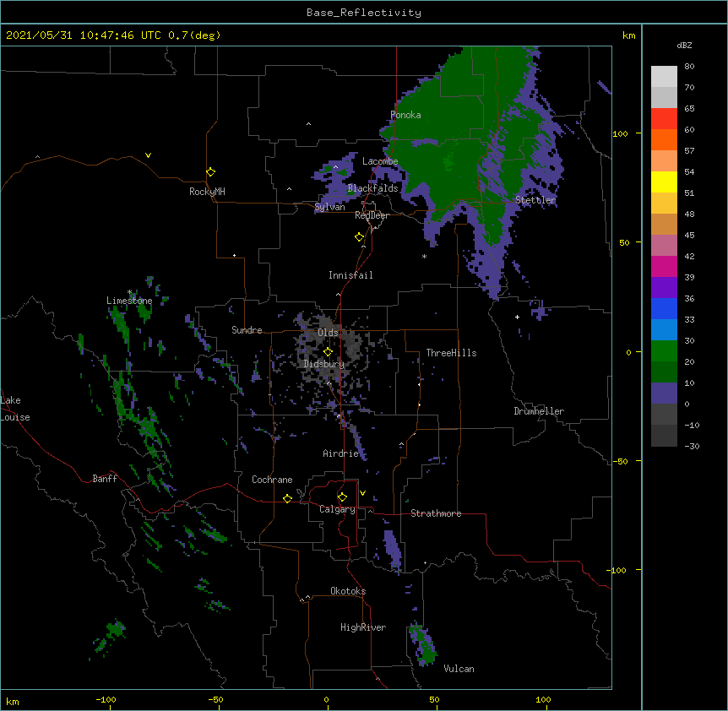Click the 100 km tick on right axis
728x711 pixels.
pyautogui.click(x=620, y=133)
